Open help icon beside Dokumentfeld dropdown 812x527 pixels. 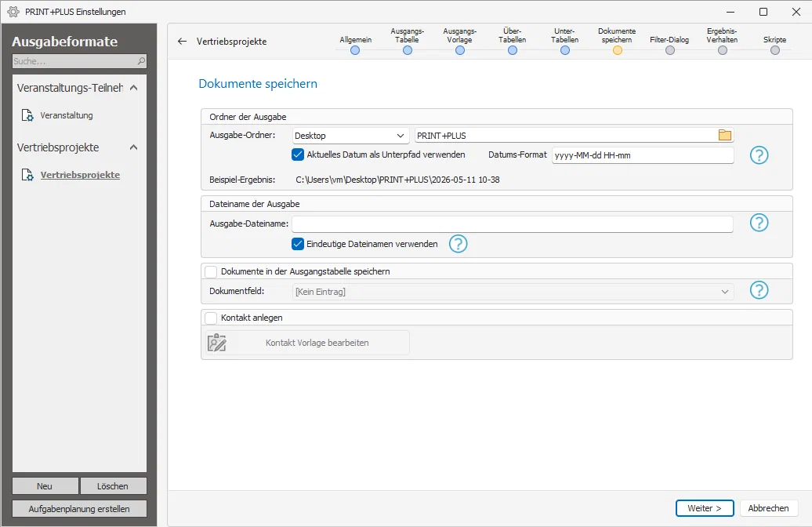(x=759, y=290)
